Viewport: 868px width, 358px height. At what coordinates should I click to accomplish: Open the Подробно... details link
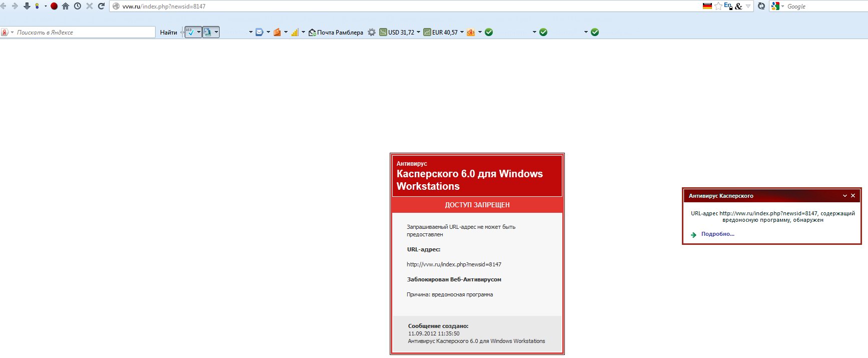click(x=717, y=234)
